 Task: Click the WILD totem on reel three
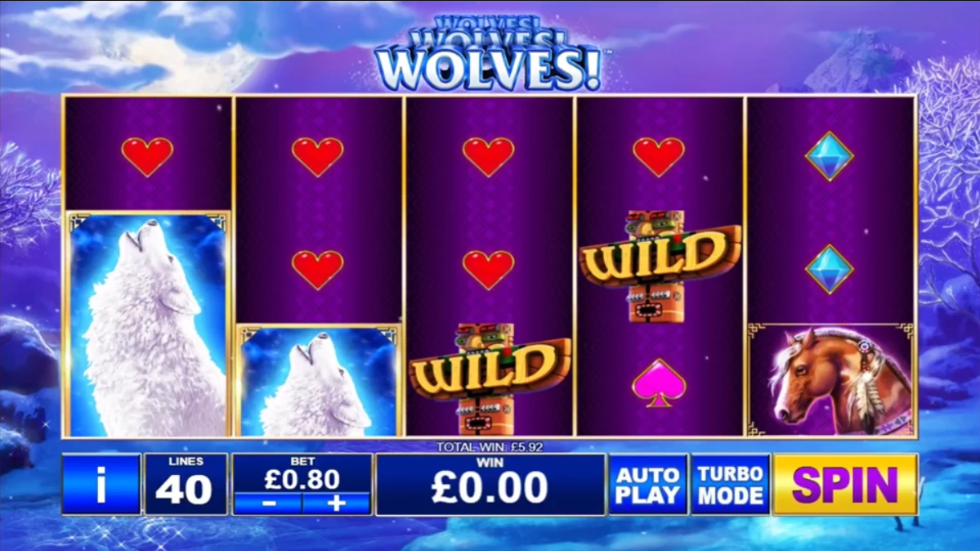click(490, 379)
